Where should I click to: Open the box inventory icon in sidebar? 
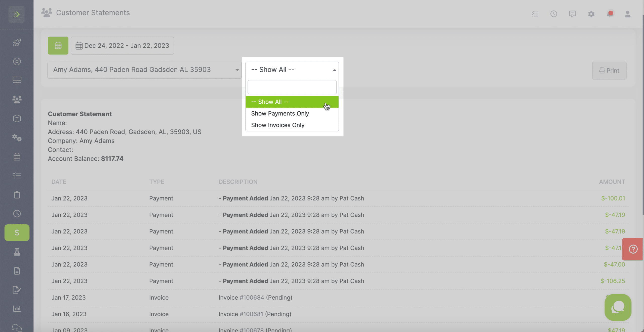point(17,118)
